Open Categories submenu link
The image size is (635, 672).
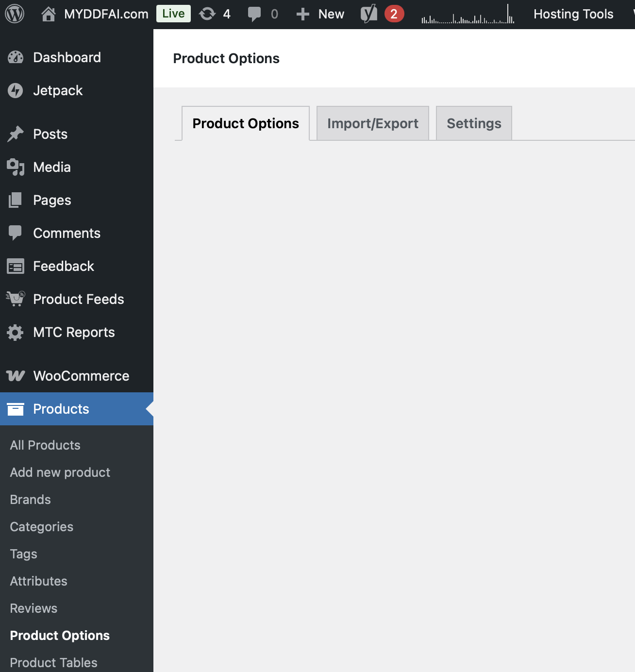pos(42,527)
